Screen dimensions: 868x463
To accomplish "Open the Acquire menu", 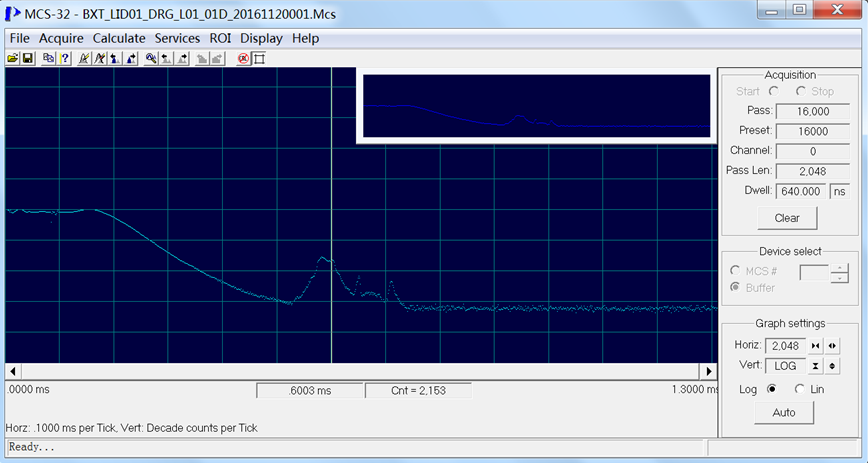I will 61,38.
